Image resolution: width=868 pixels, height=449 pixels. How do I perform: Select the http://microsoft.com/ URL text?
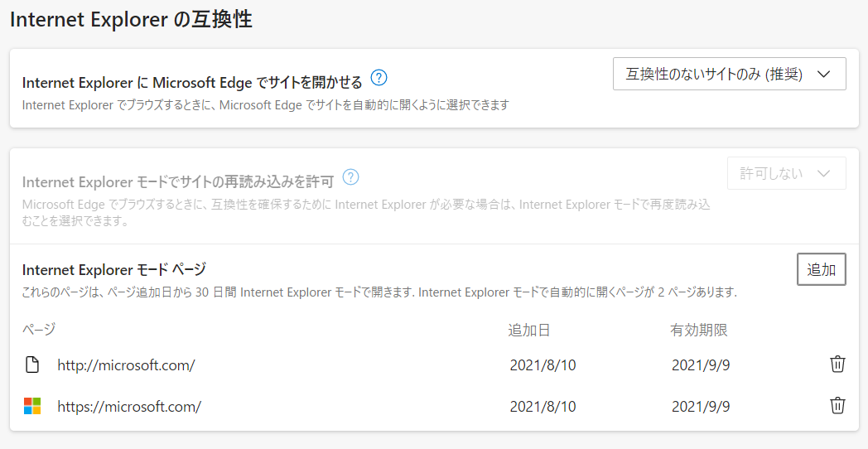126,365
